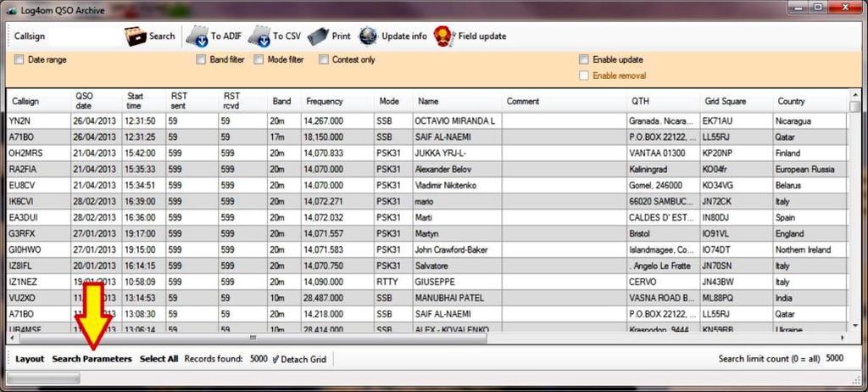868x392 pixels.
Task: Click frequency cell 18,150.000
Action: (337, 137)
